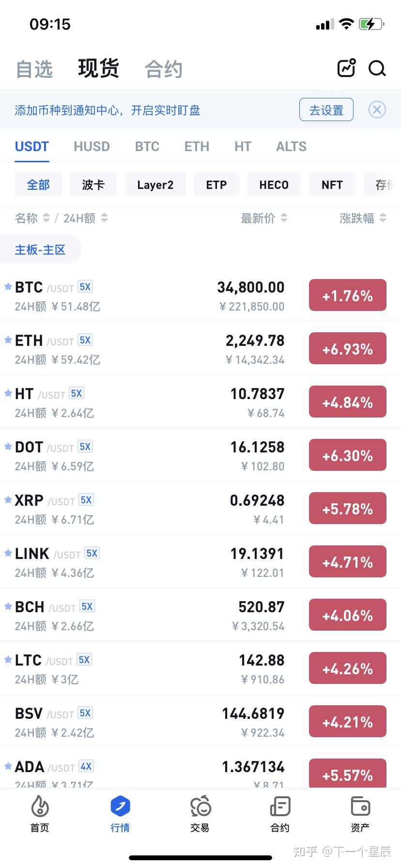Tap the price alert chart icon

click(x=346, y=68)
